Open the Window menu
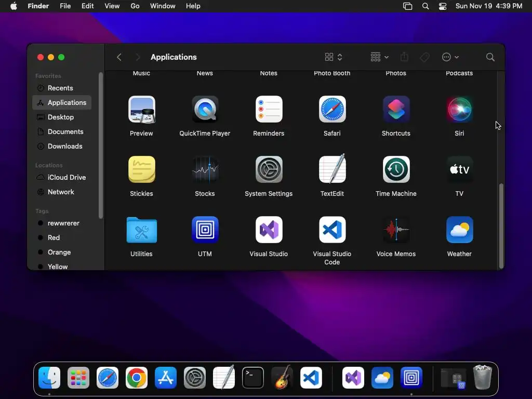 coord(163,6)
